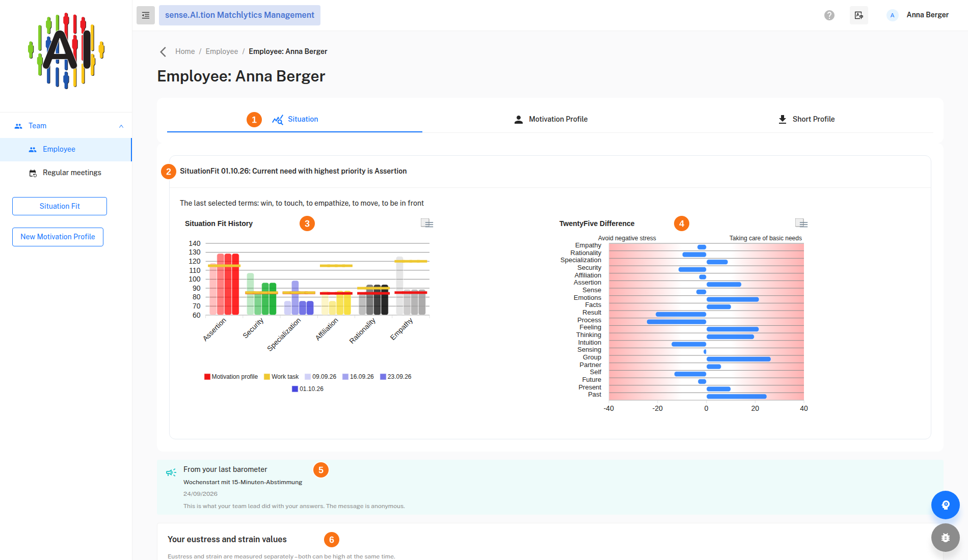Click the megaphone barometer icon

pyautogui.click(x=171, y=472)
